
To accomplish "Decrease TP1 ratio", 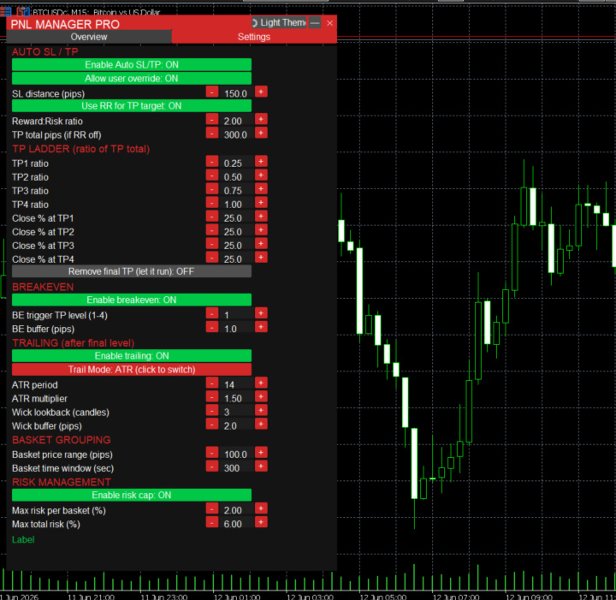I will 212,161.
